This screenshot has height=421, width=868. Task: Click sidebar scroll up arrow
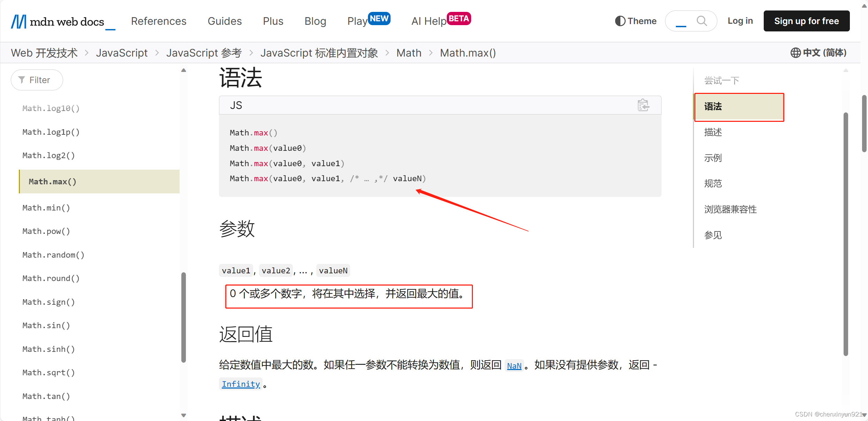[184, 70]
